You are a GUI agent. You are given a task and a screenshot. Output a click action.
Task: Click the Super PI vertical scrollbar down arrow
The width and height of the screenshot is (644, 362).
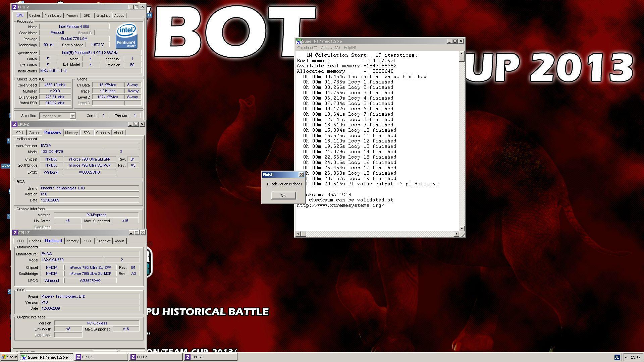pos(462,229)
